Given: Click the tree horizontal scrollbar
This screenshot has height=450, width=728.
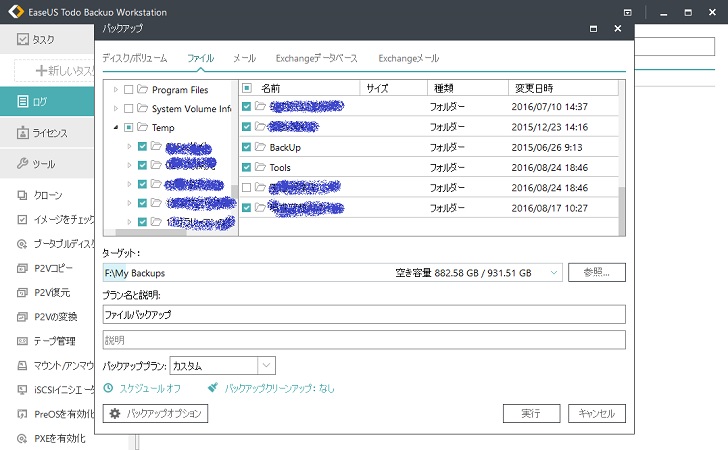Looking at the screenshot, I should pos(150,232).
